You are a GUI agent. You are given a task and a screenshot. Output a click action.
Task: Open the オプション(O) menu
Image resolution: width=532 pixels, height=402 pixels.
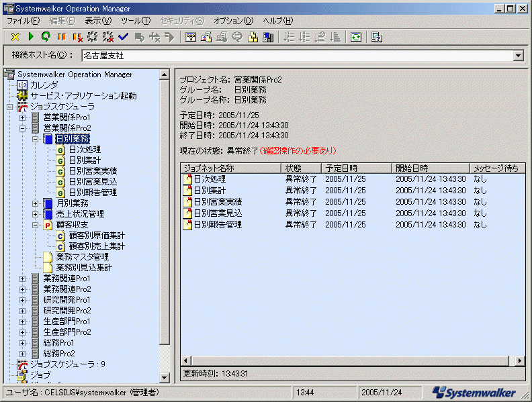tap(234, 21)
